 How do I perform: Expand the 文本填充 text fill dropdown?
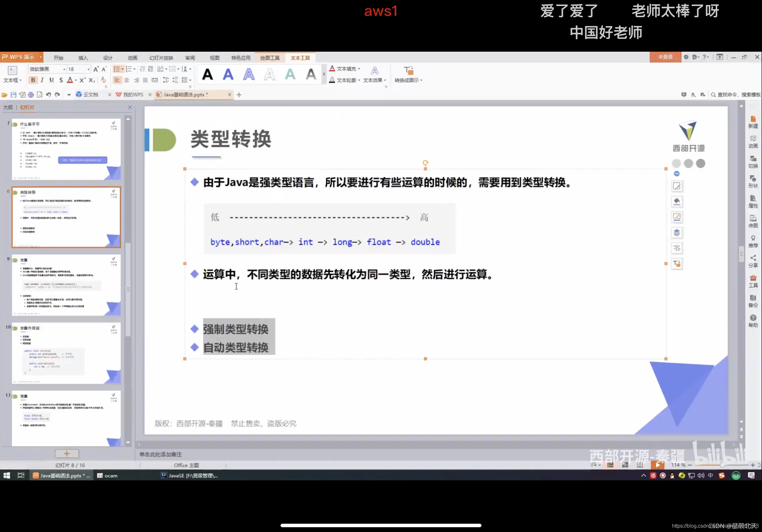pos(359,69)
